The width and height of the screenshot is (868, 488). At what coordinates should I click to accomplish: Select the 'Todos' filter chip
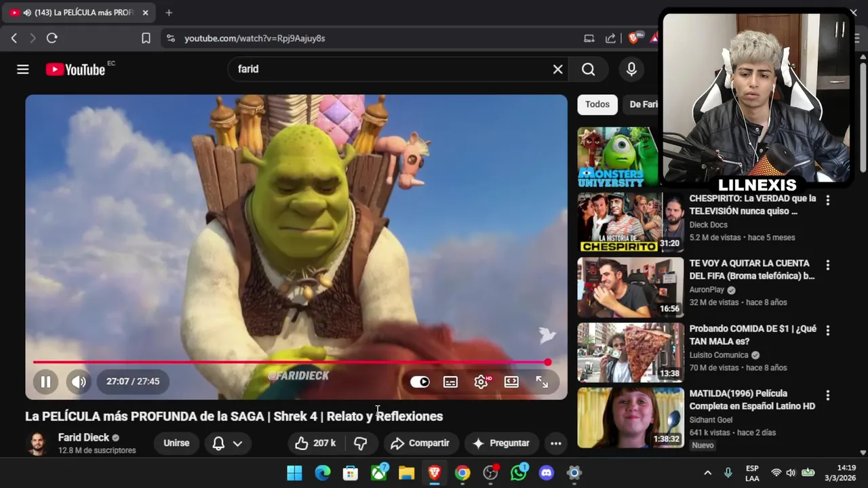(597, 104)
